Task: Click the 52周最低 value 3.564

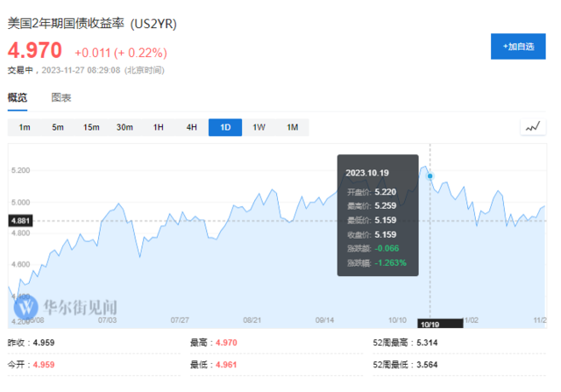Action: click(427, 365)
